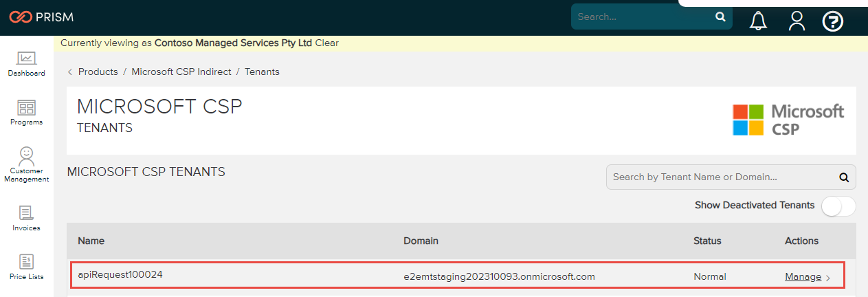Click the Name column header
The image size is (868, 297).
click(91, 241)
